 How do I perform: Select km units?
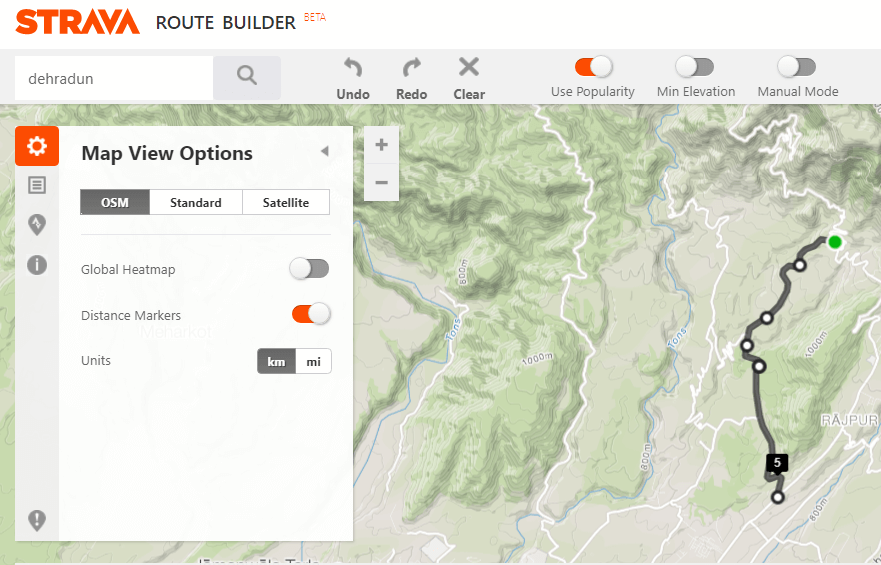point(276,361)
